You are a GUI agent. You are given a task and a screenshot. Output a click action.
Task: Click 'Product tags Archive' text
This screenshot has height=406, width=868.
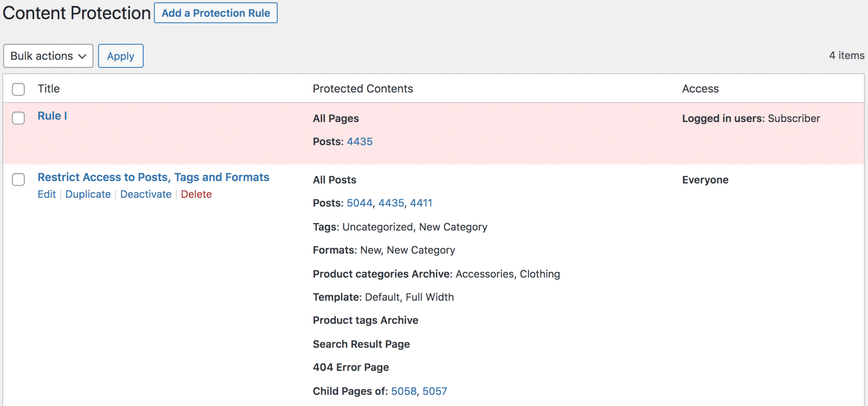click(x=366, y=320)
